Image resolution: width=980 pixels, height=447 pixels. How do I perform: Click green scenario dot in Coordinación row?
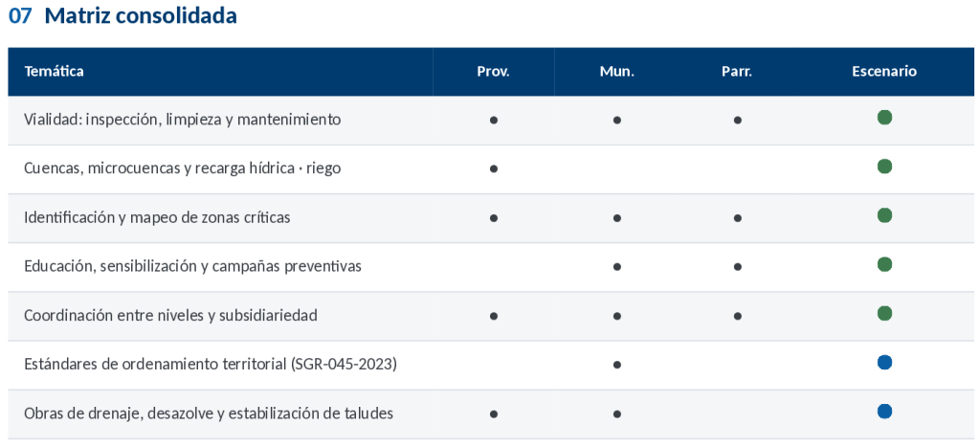click(883, 313)
